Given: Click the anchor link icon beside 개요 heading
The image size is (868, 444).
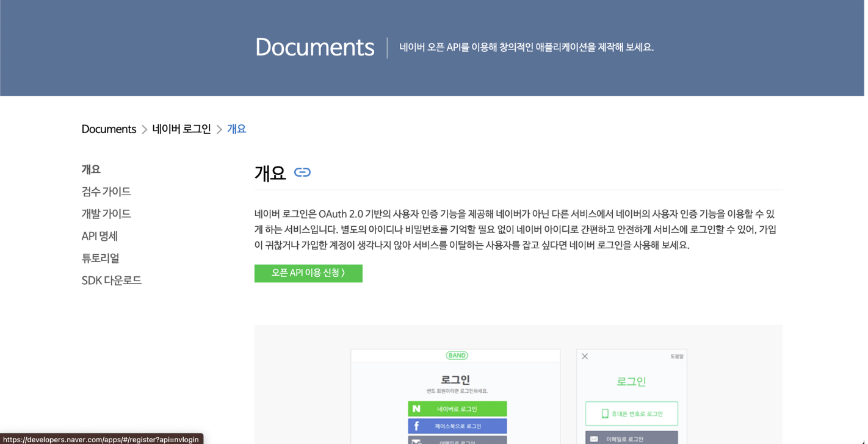Looking at the screenshot, I should pos(303,173).
